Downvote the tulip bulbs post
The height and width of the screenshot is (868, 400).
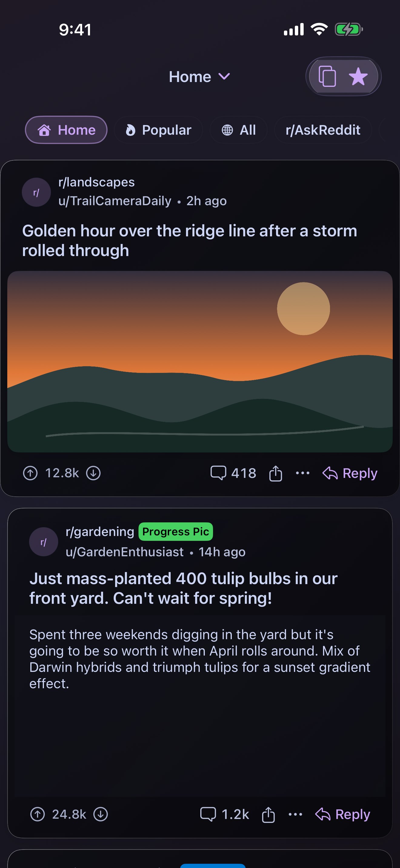tap(101, 814)
